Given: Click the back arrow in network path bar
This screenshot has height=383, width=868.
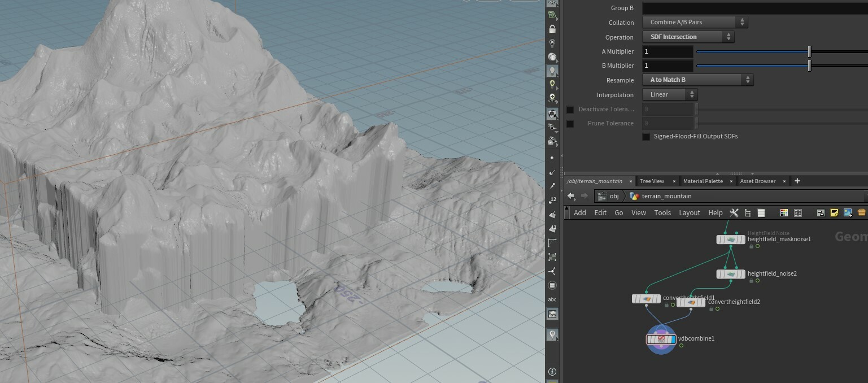Looking at the screenshot, I should (x=571, y=196).
